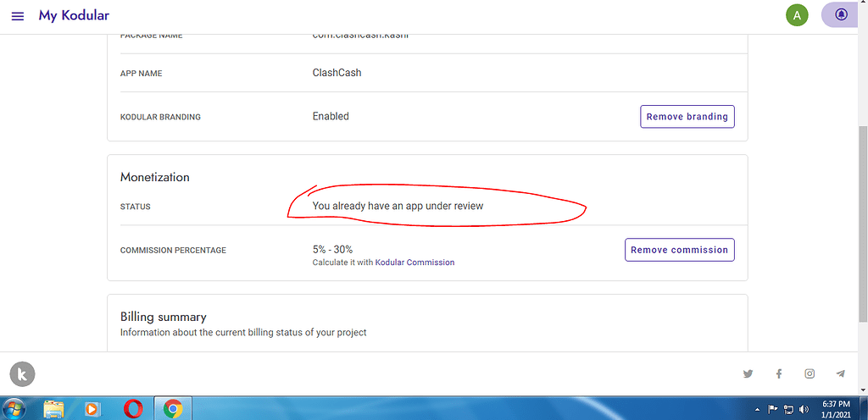Select the ClashCash app name text
Viewport: 868px width, 420px height.
pyautogui.click(x=337, y=72)
